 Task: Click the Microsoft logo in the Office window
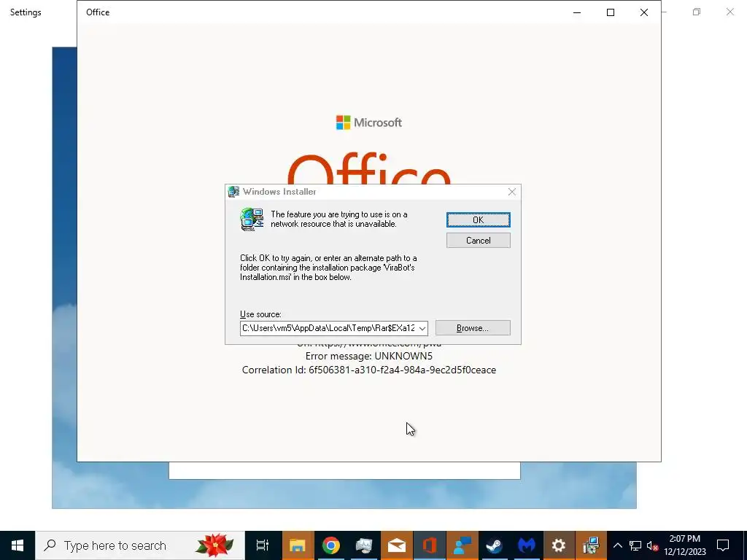pos(368,122)
